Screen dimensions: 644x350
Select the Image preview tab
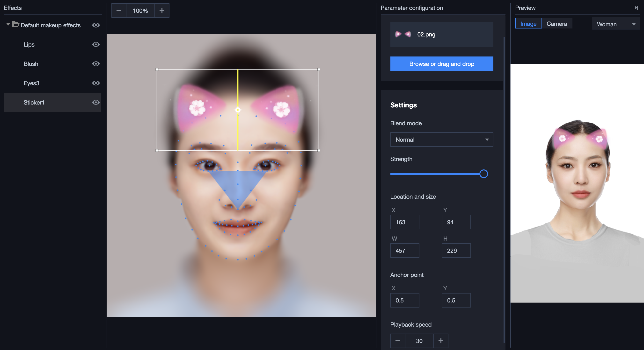[x=528, y=24]
